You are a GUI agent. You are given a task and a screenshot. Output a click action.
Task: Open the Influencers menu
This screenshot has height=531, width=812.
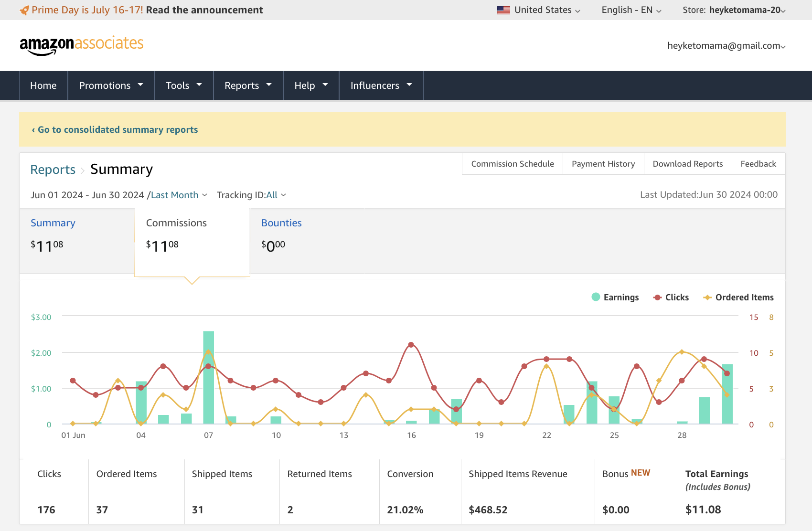[381, 85]
